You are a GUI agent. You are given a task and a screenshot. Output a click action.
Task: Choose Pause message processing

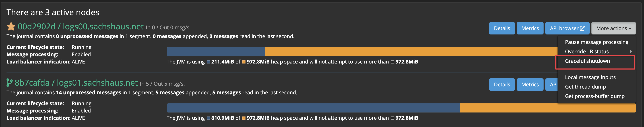point(597,42)
